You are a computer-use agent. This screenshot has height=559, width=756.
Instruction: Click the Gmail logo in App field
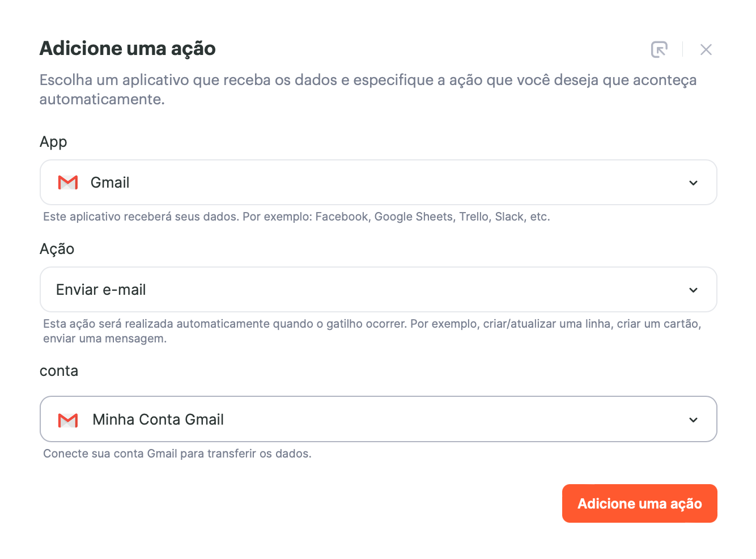point(68,183)
